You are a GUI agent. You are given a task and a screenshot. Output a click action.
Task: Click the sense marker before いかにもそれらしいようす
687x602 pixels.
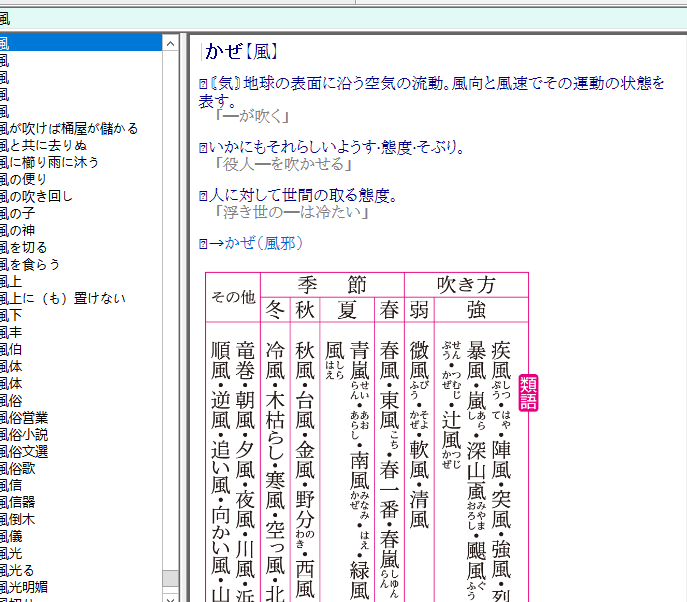[x=203, y=148]
